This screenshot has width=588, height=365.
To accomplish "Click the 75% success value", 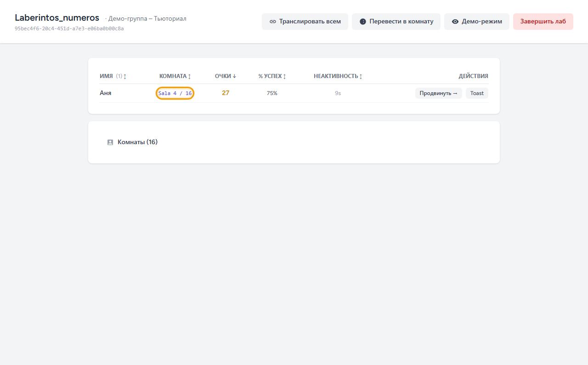I will [x=272, y=93].
